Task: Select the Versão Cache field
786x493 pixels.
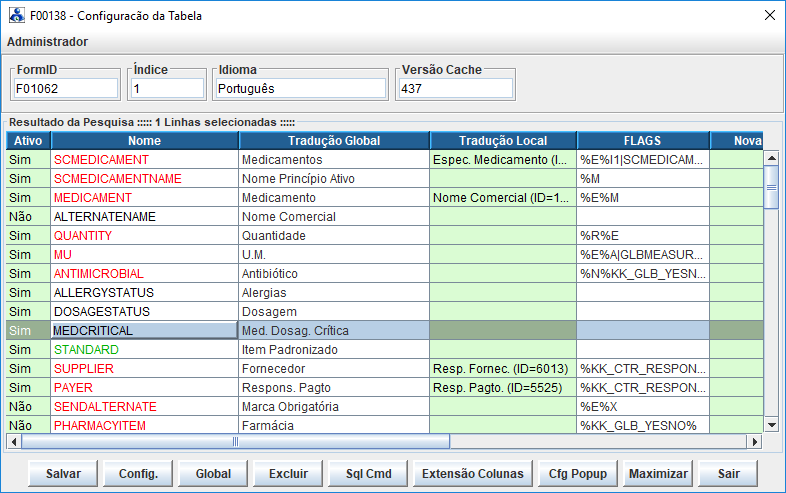Action: 455,89
